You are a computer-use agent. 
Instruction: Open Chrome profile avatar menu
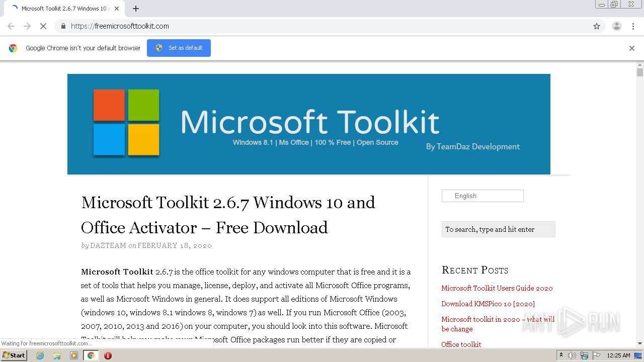tap(616, 26)
